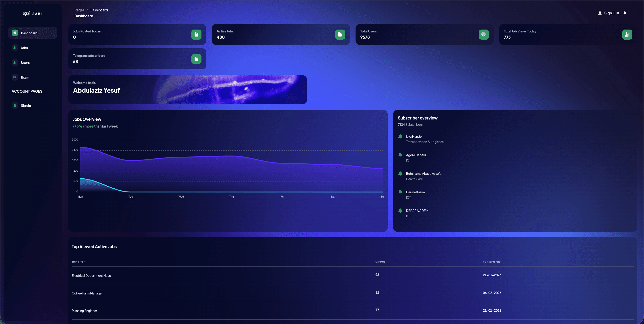Click the Active Jobs document icon
Screen dimensions: 644x324
tap(340, 34)
